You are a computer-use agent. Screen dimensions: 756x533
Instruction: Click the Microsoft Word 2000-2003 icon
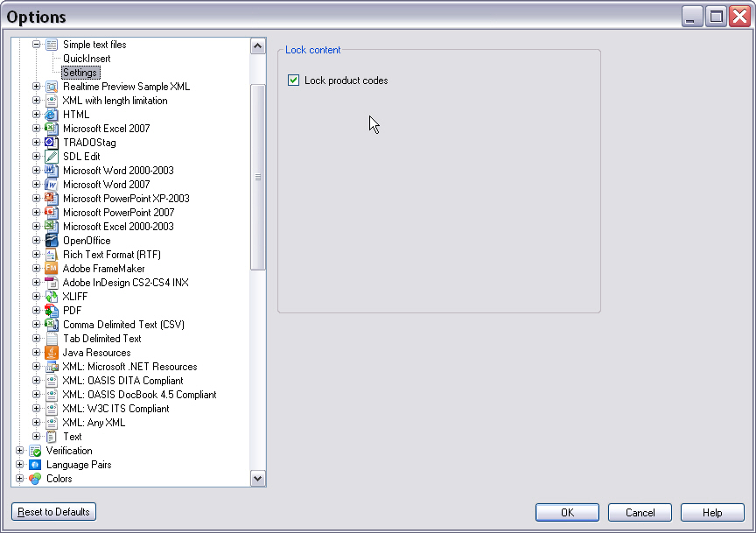click(x=52, y=171)
